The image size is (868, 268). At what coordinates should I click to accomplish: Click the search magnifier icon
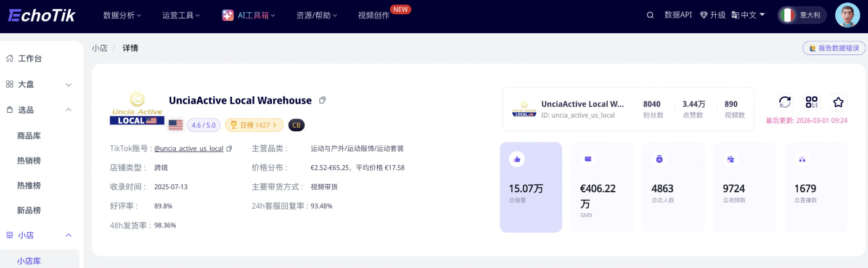(650, 15)
